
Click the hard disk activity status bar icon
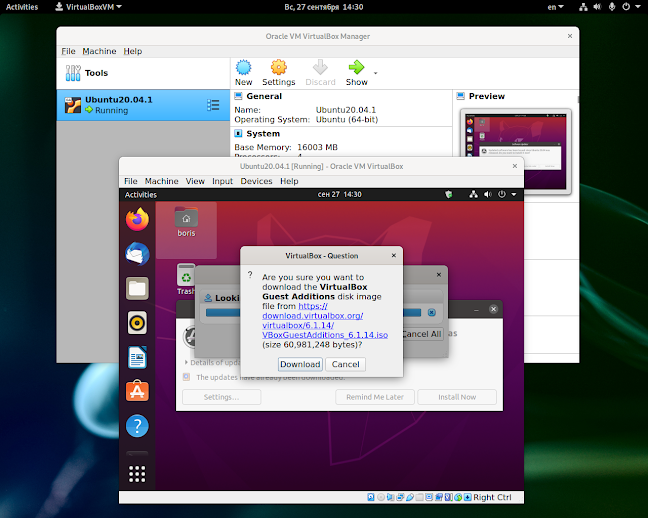(x=371, y=497)
